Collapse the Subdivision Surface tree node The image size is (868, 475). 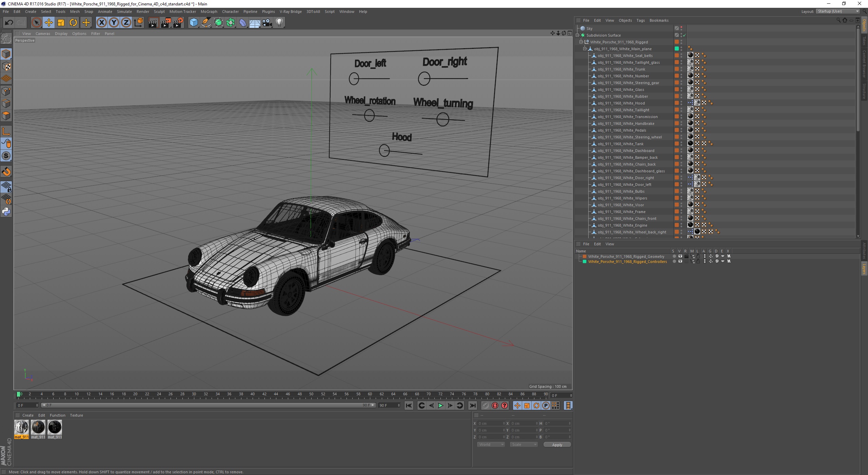577,35
